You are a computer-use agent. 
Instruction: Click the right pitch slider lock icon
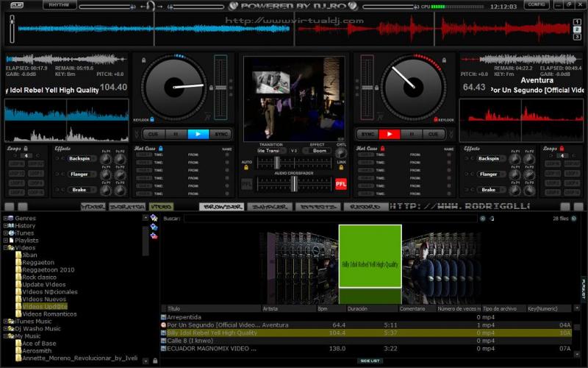376,88
